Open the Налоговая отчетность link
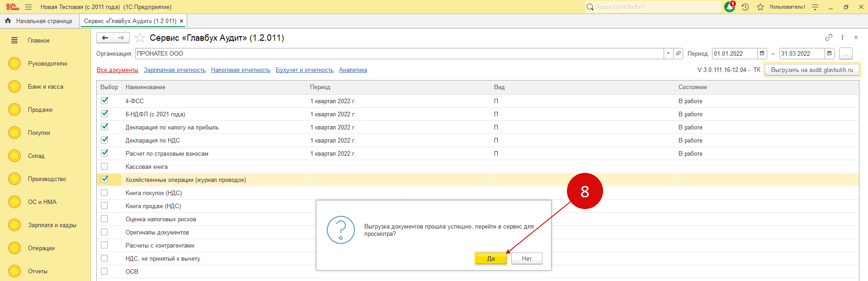This screenshot has height=281, width=868. [241, 70]
